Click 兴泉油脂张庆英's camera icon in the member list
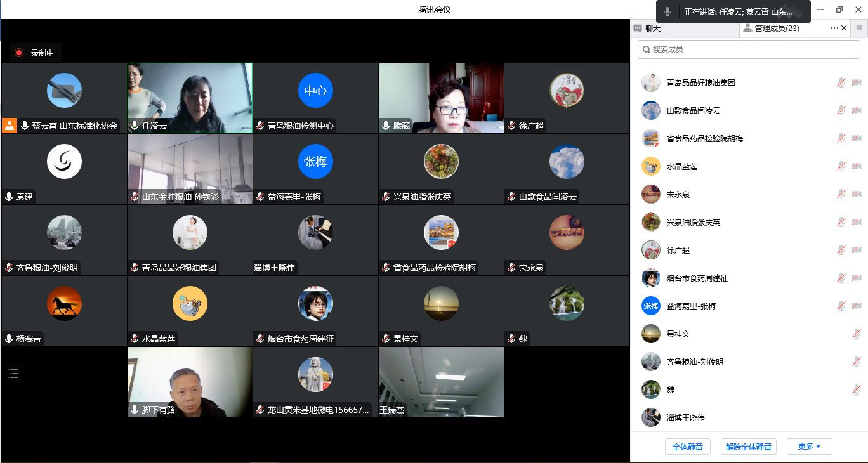 857,221
